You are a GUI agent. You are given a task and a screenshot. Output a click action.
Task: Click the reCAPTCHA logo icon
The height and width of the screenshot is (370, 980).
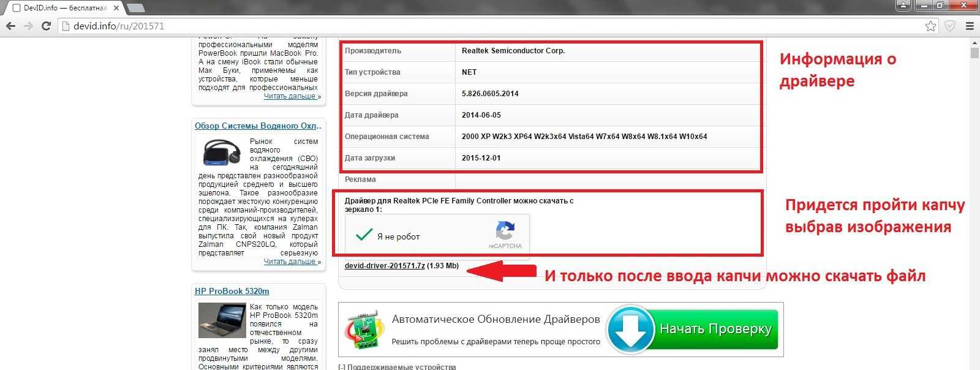click(x=505, y=231)
